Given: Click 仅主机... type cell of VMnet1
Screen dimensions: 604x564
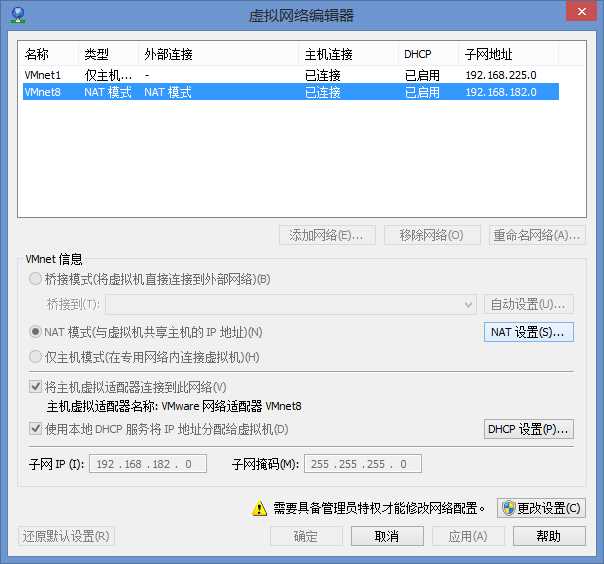Looking at the screenshot, I should point(108,75).
